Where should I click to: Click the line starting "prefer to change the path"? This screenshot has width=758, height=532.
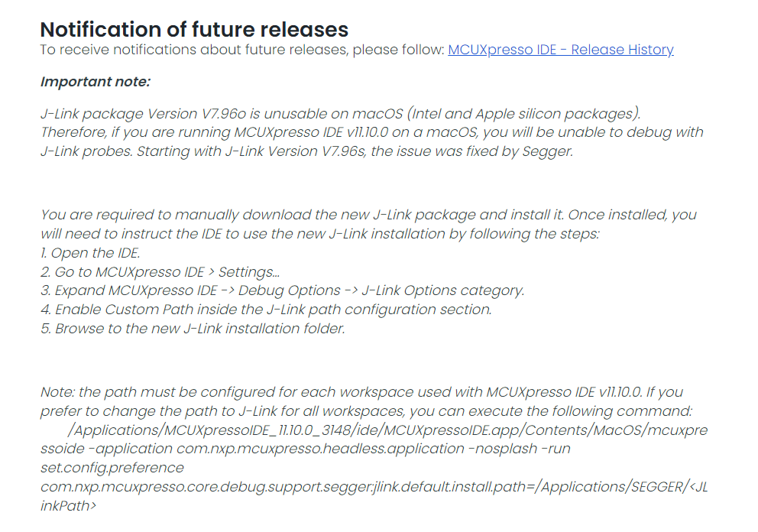tap(366, 411)
